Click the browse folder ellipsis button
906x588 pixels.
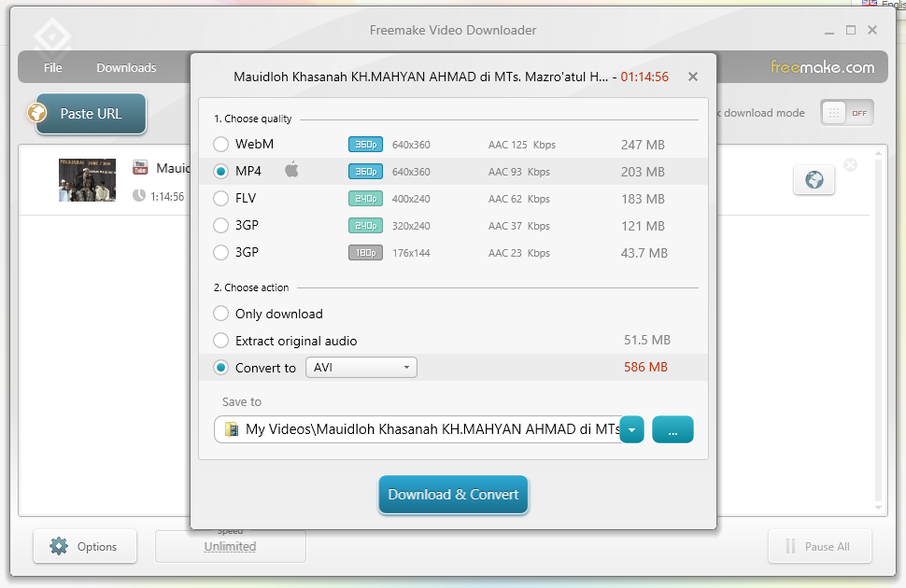tap(672, 429)
